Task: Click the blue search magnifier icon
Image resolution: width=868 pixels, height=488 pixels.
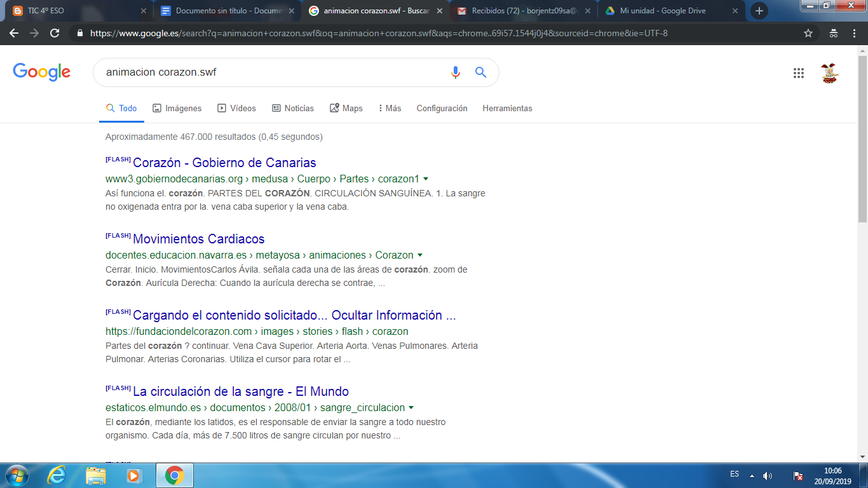Action: click(x=481, y=72)
